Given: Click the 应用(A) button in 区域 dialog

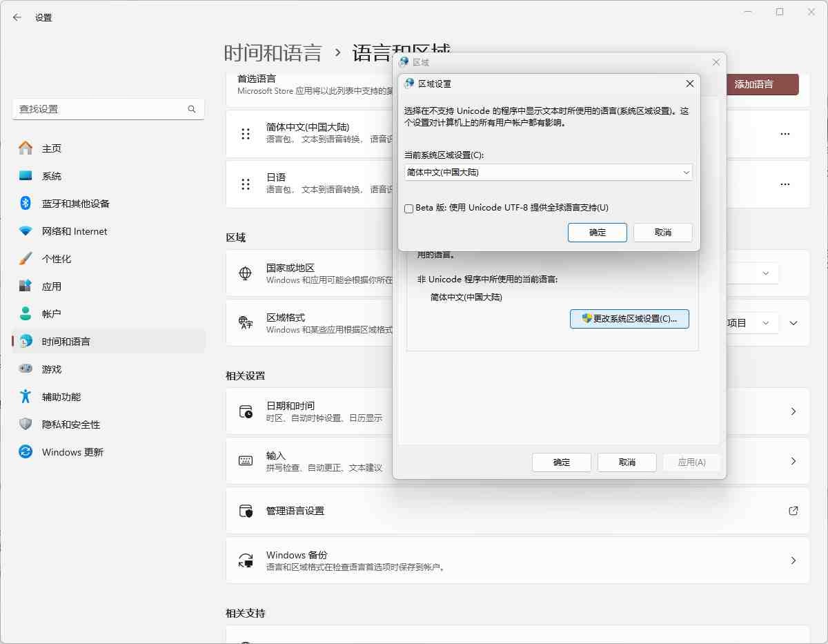Looking at the screenshot, I should pos(691,462).
